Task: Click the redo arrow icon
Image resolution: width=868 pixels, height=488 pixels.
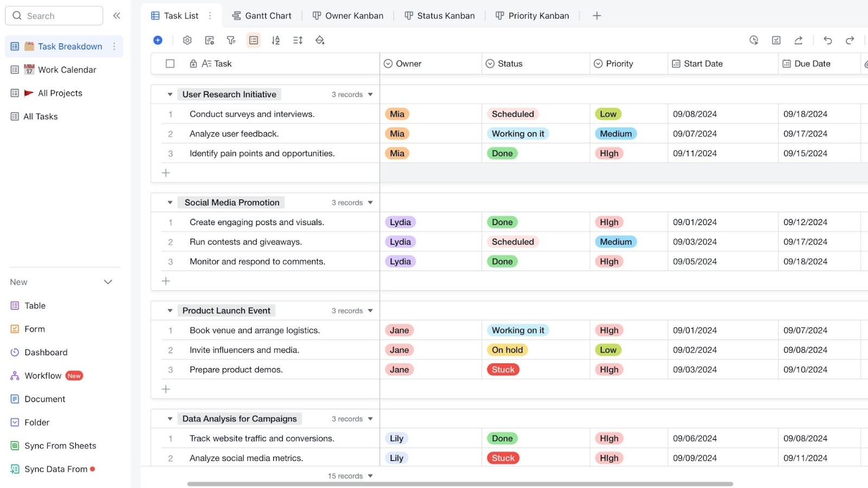Action: point(850,40)
